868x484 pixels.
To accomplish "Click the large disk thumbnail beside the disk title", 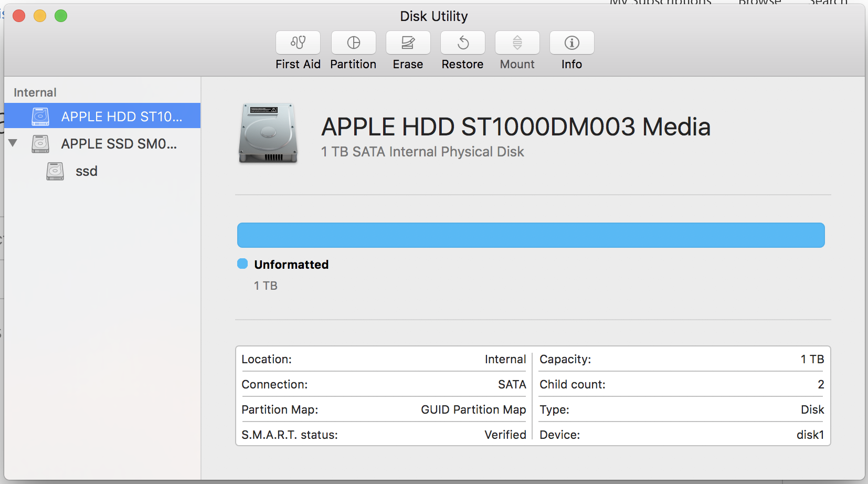I will (x=268, y=133).
